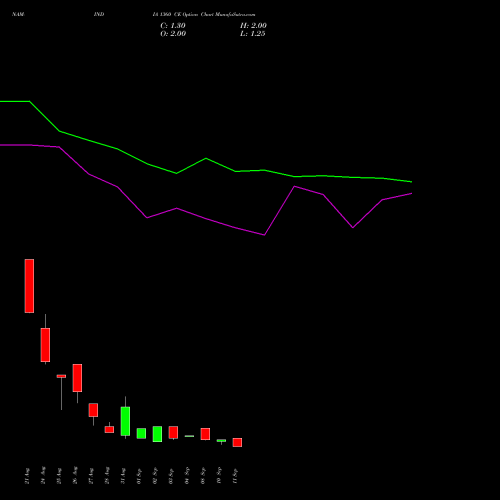Click the open value O: 2.00
The width and height of the screenshot is (500, 500).
tap(173, 34)
